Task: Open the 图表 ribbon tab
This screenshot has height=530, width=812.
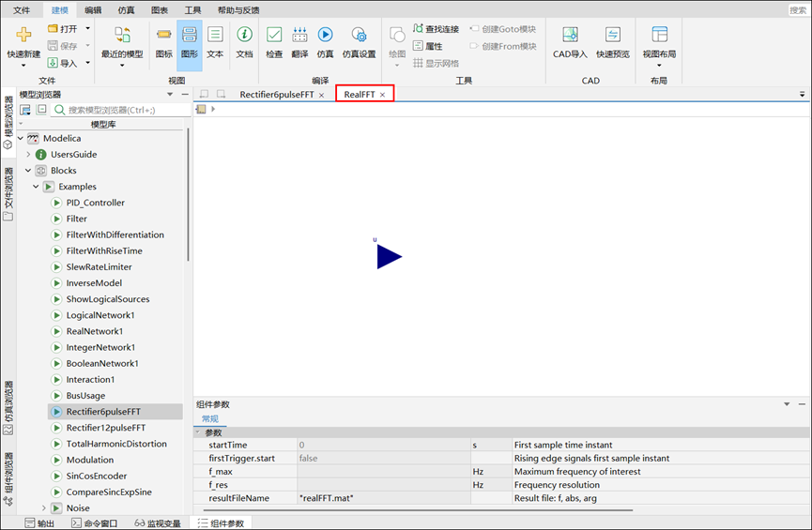Action: point(160,9)
